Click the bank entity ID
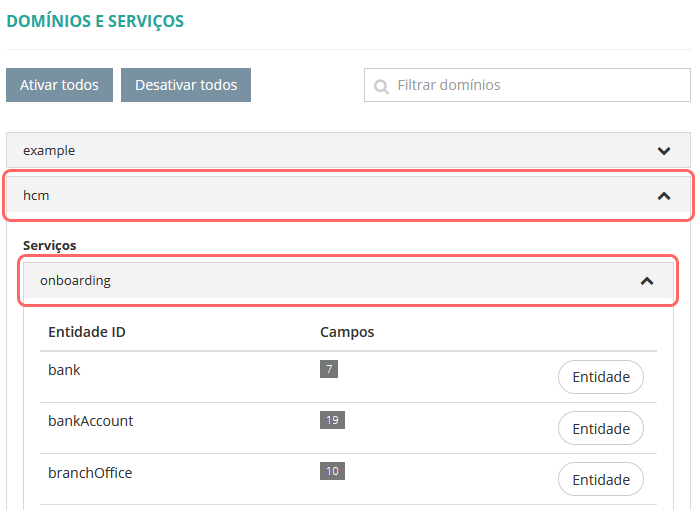The width and height of the screenshot is (696, 511). (x=64, y=370)
